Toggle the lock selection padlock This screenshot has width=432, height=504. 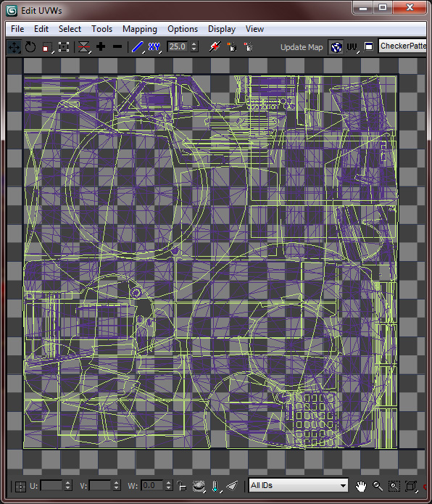181,486
